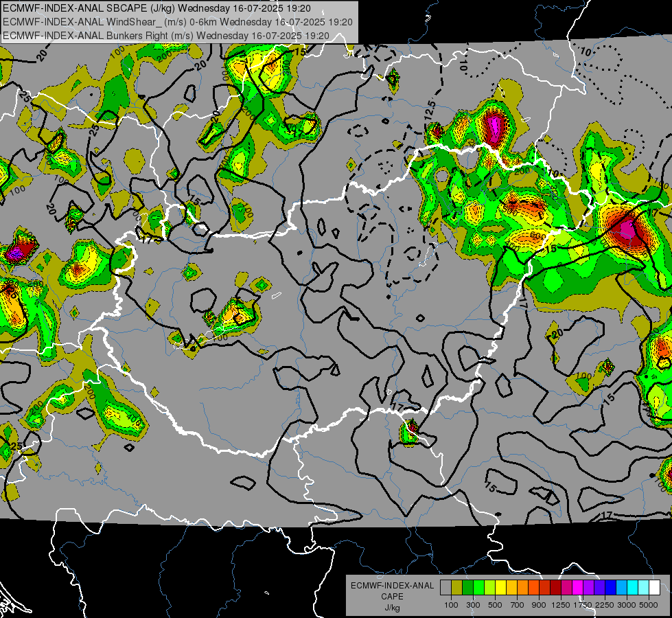Select the pure blue legend swatch
This screenshot has width=672, height=618.
tap(611, 587)
